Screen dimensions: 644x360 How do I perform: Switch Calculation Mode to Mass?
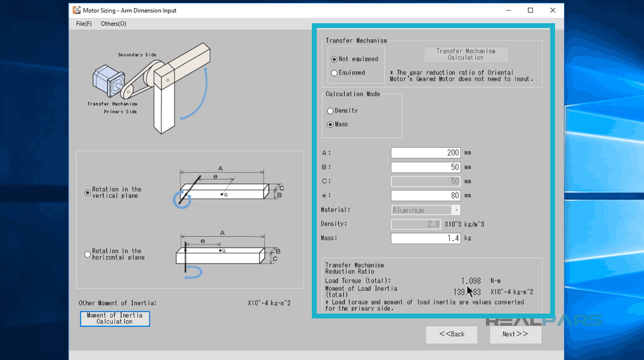[330, 124]
